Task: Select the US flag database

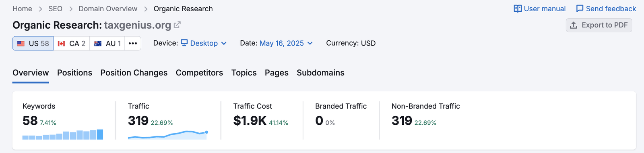Action: (33, 43)
